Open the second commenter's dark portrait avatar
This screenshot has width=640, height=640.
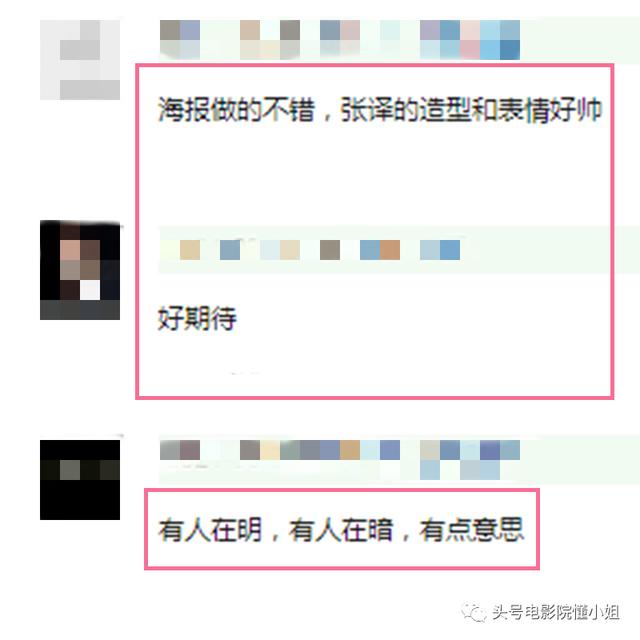tap(80, 270)
